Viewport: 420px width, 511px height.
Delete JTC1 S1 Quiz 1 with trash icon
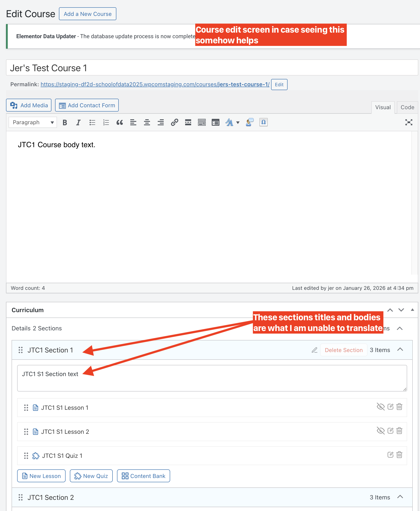pos(399,455)
